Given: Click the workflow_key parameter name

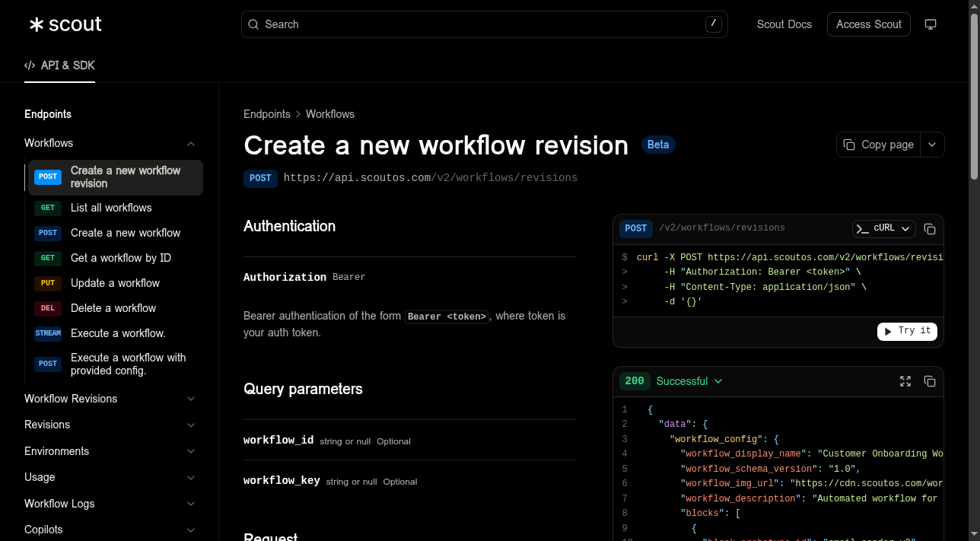Looking at the screenshot, I should 282,481.
